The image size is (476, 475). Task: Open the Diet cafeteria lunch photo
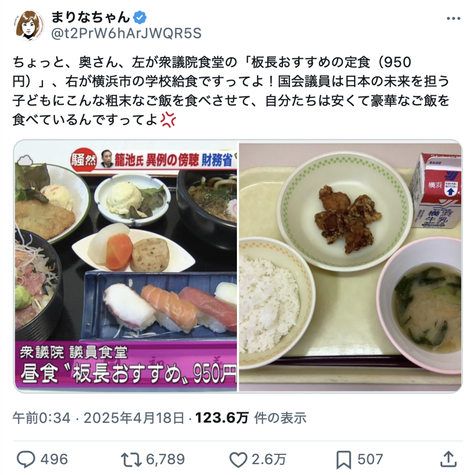126,266
